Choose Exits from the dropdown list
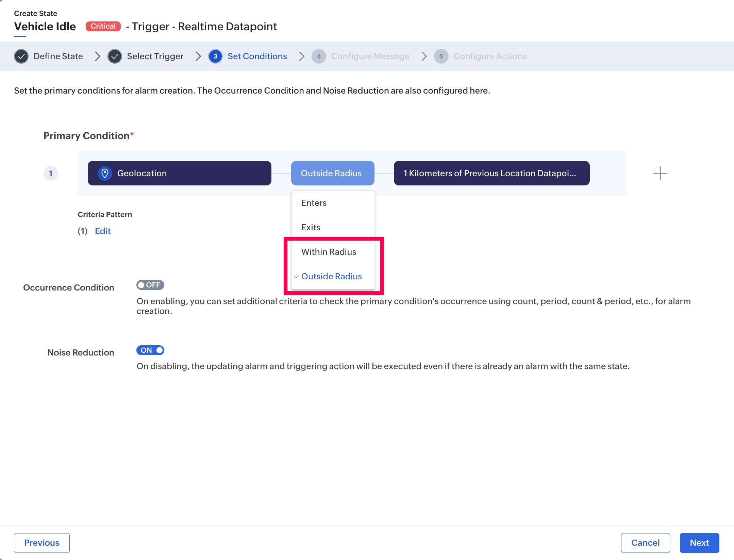734x560 pixels. click(x=311, y=228)
